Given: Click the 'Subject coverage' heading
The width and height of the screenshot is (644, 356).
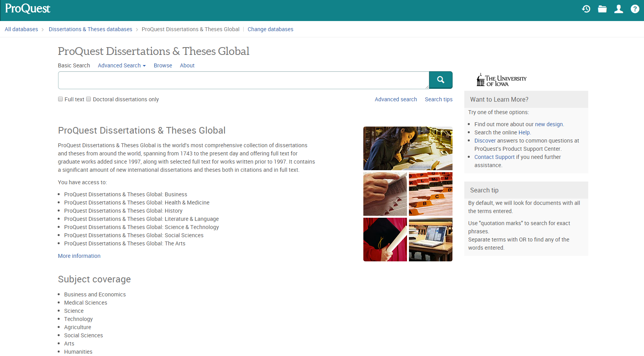Looking at the screenshot, I should [x=94, y=279].
